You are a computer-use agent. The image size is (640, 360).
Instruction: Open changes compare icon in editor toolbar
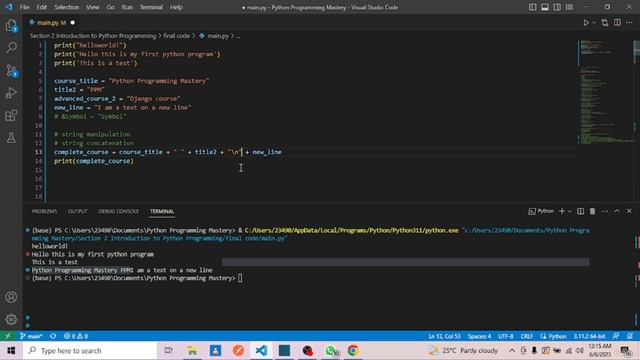(x=605, y=23)
